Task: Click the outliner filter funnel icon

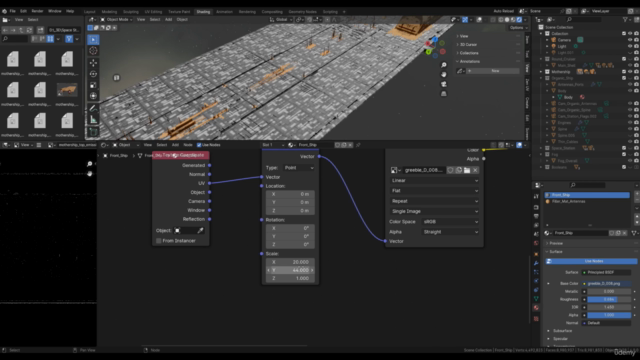Action: tap(625, 19)
